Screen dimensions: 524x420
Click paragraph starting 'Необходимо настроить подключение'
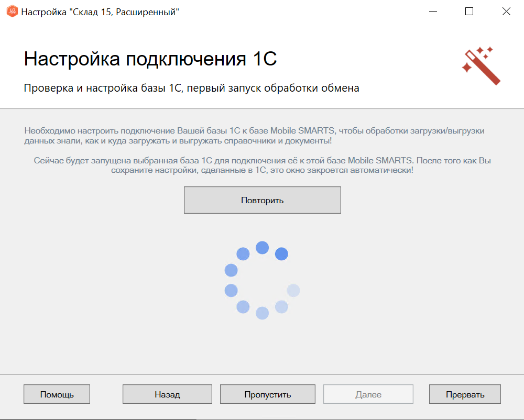[254, 136]
